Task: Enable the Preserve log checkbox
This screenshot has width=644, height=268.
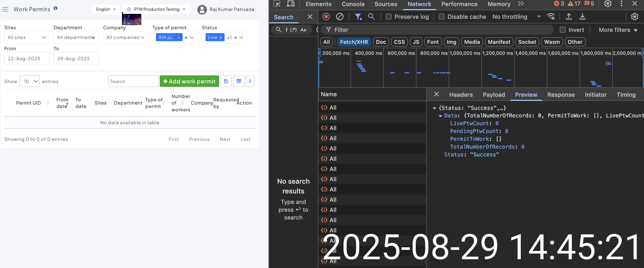Action: tap(388, 17)
